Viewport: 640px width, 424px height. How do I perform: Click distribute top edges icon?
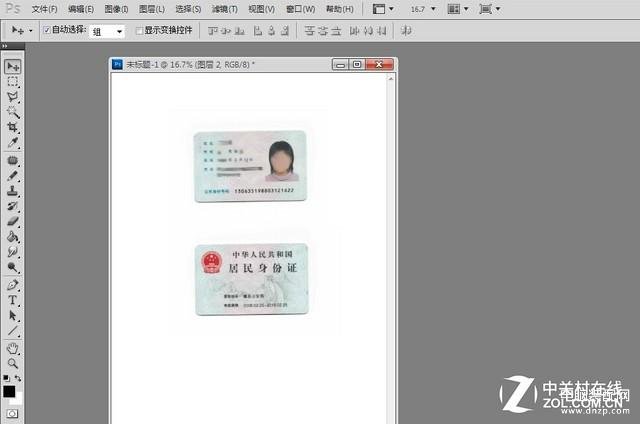coord(310,31)
